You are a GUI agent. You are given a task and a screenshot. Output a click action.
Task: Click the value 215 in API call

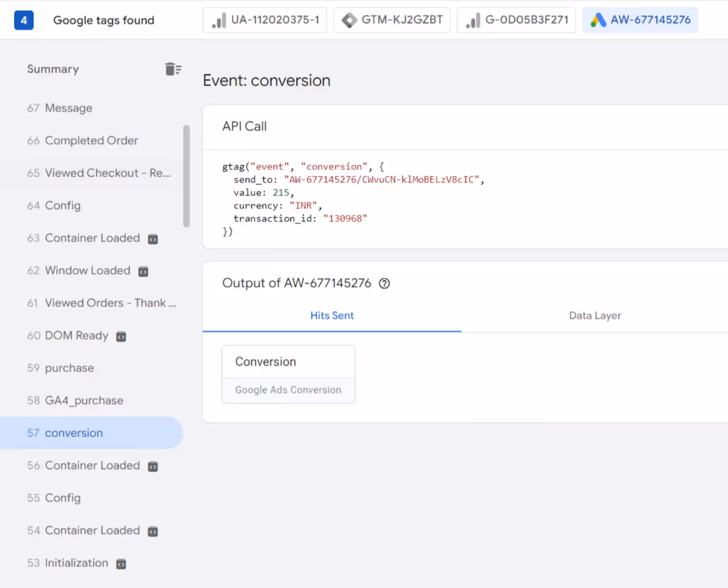281,193
